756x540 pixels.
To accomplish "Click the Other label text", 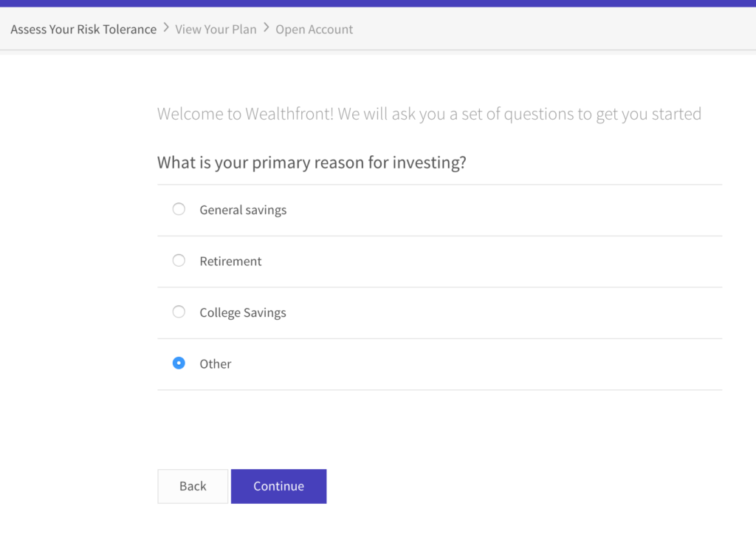I will (216, 364).
